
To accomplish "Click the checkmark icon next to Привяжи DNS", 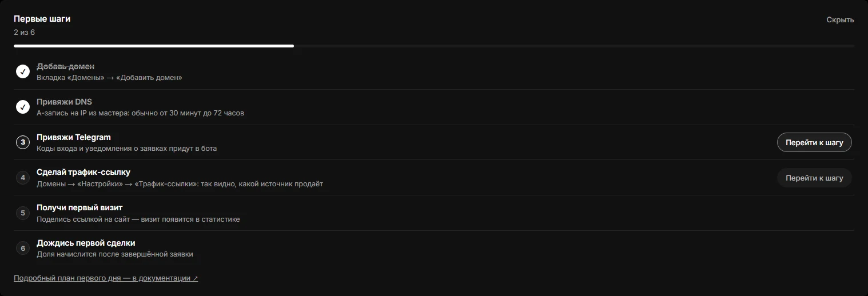I will tap(23, 107).
